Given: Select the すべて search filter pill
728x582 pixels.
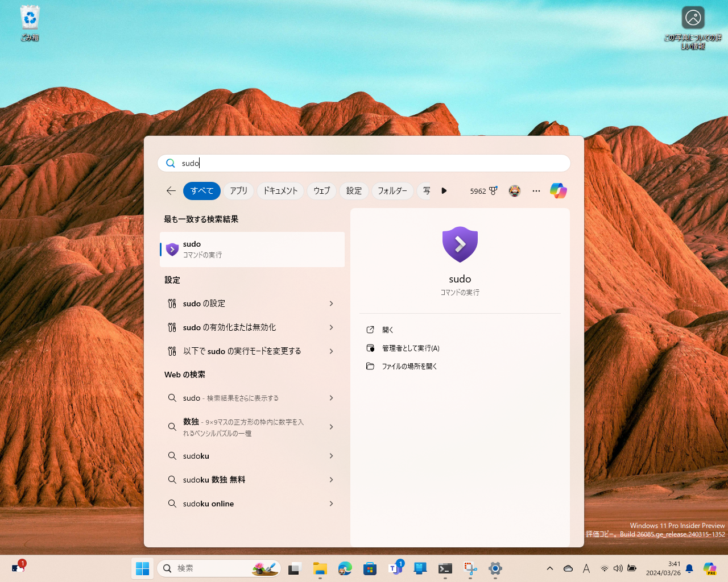Looking at the screenshot, I should (201, 191).
